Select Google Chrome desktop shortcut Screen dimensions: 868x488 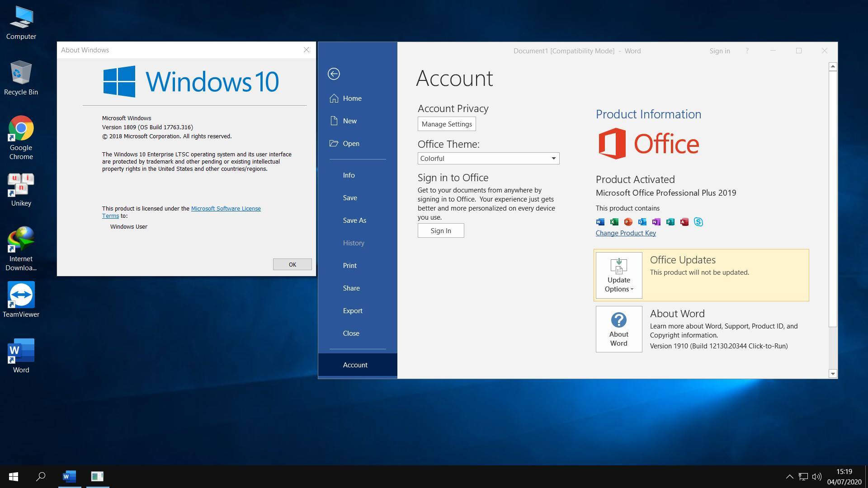21,138
